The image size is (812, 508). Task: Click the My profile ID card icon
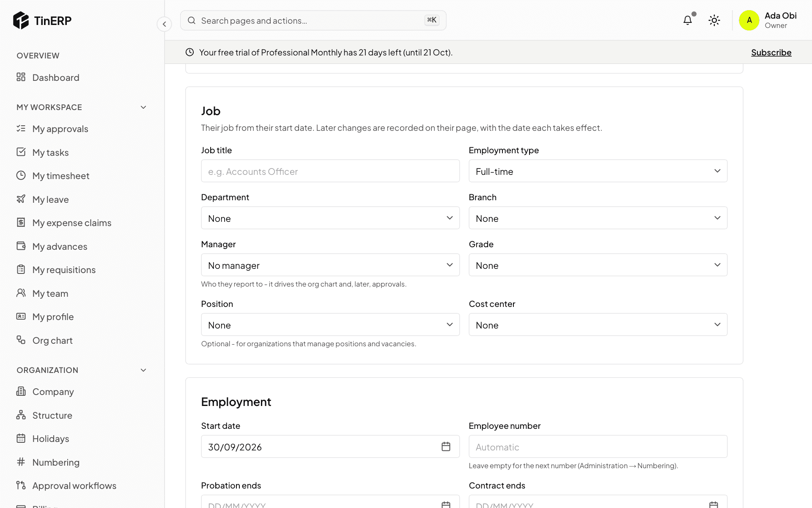click(21, 316)
